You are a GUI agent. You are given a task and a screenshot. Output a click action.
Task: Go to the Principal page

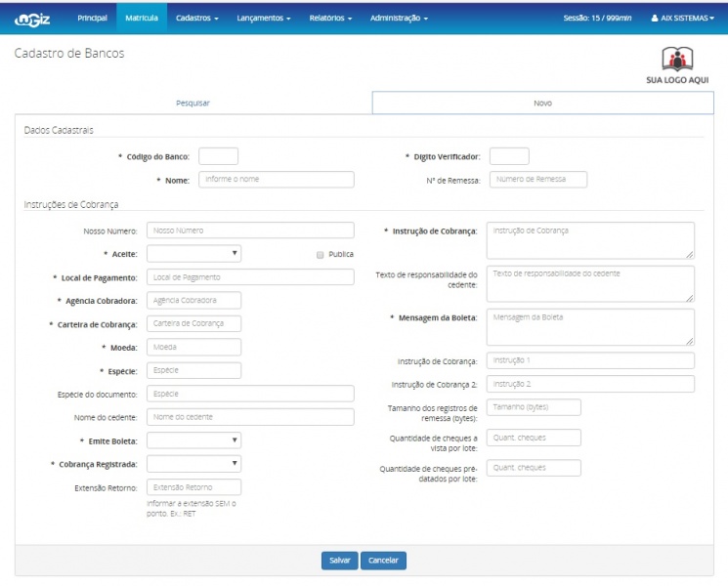pos(92,19)
